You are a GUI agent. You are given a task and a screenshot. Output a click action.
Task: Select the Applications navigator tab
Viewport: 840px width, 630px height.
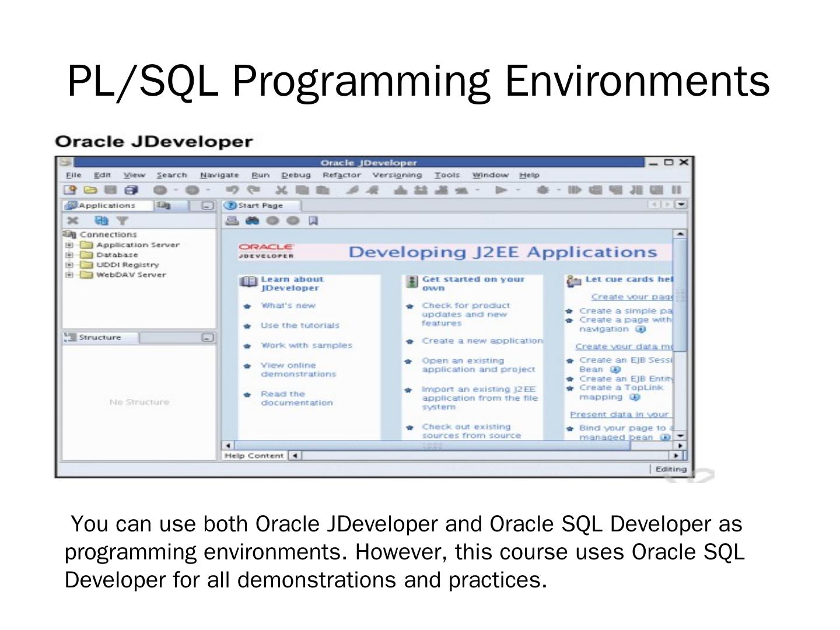(x=107, y=205)
